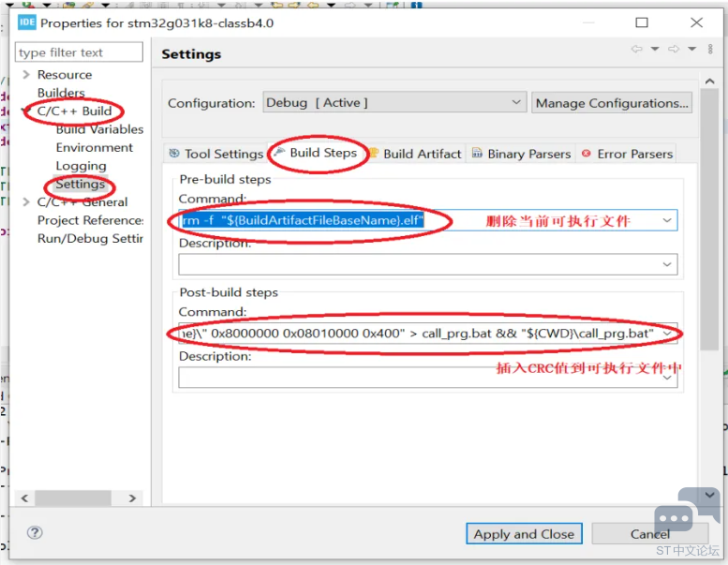Switch to the Build Steps tab
This screenshot has height=565, width=728.
317,153
